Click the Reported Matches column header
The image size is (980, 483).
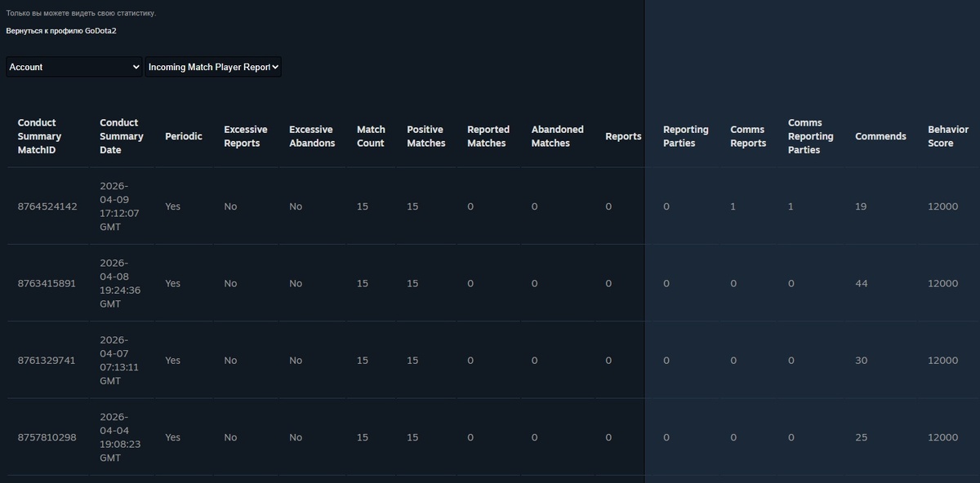pos(488,136)
